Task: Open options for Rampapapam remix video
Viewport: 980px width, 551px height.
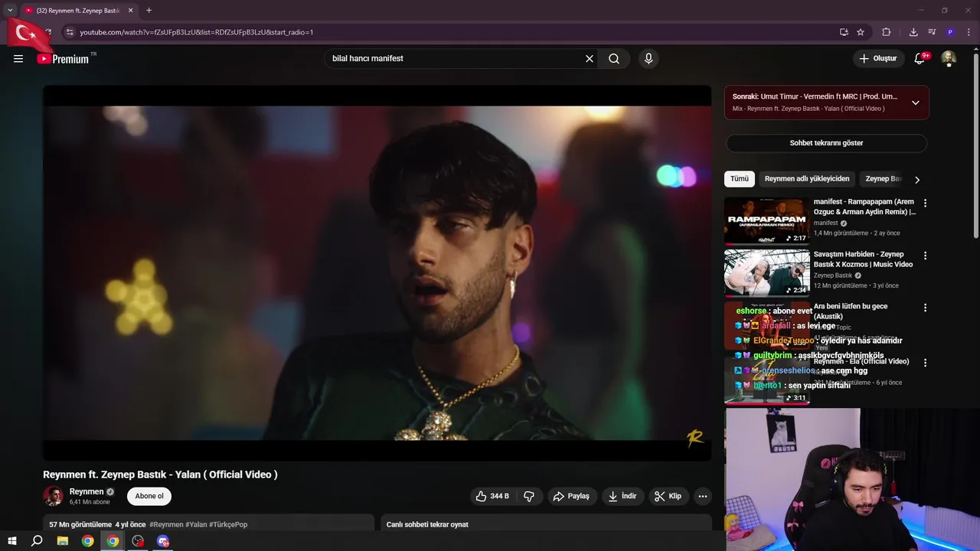Action: (x=925, y=204)
